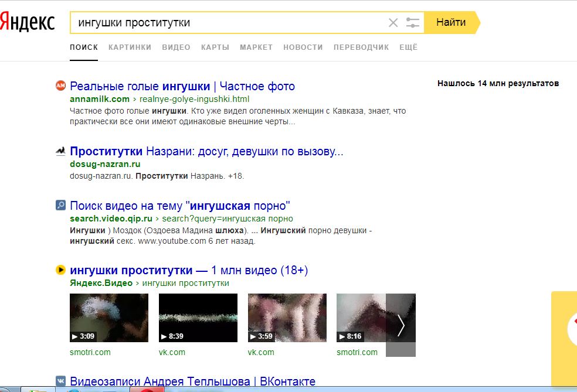Open the realnye-golye-ingushki.html path link
The width and height of the screenshot is (577, 392).
194,99
